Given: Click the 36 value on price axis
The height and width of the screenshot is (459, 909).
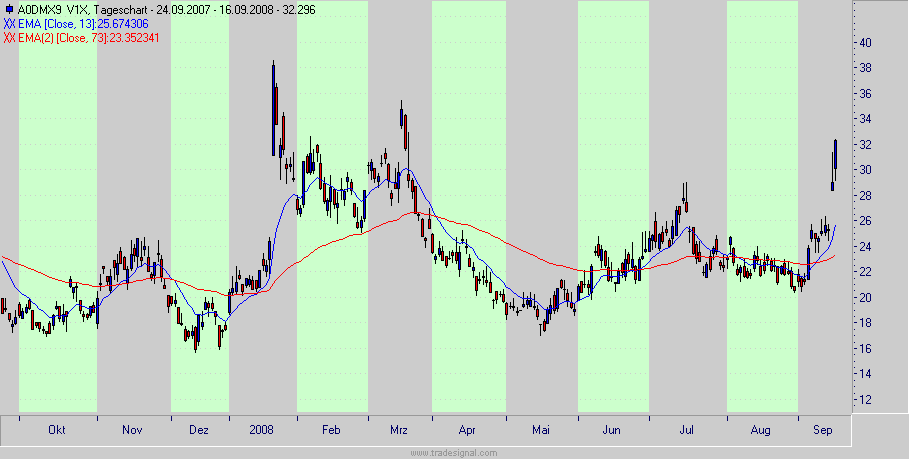Looking at the screenshot, I should coord(865,94).
